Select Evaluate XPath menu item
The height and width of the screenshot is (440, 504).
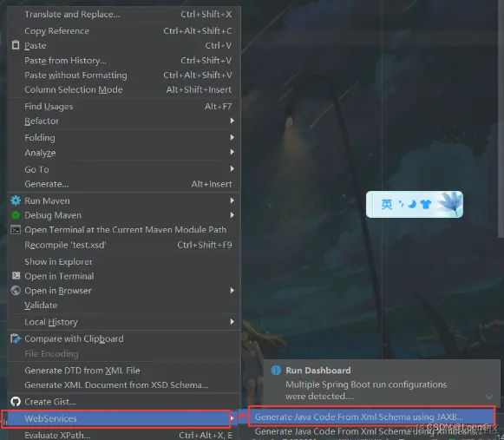124,435
